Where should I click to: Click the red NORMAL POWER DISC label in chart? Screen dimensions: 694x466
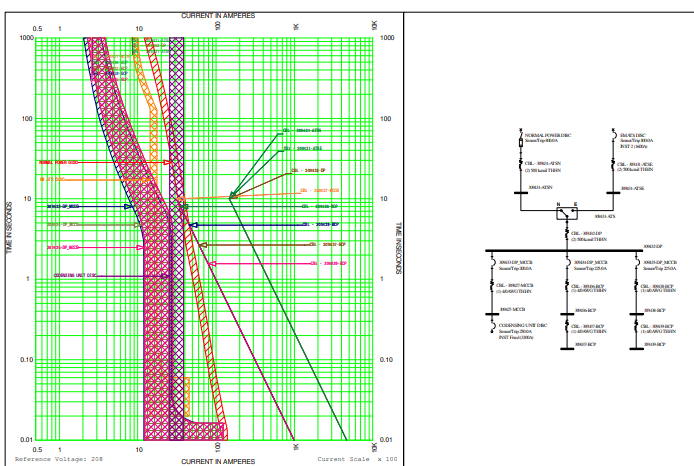58,162
